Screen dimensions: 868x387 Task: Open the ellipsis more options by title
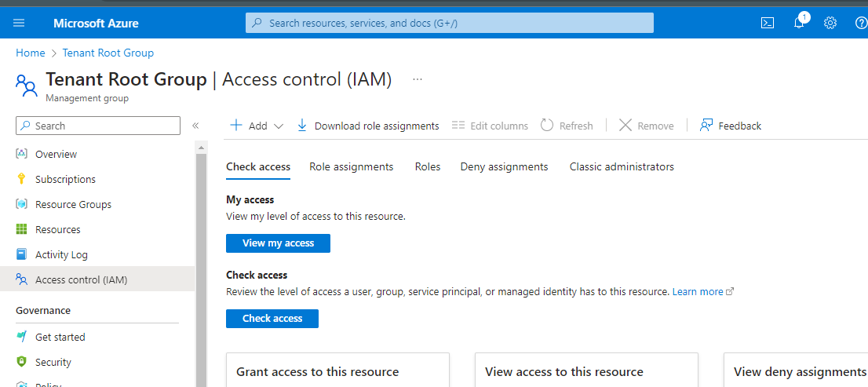(x=418, y=80)
